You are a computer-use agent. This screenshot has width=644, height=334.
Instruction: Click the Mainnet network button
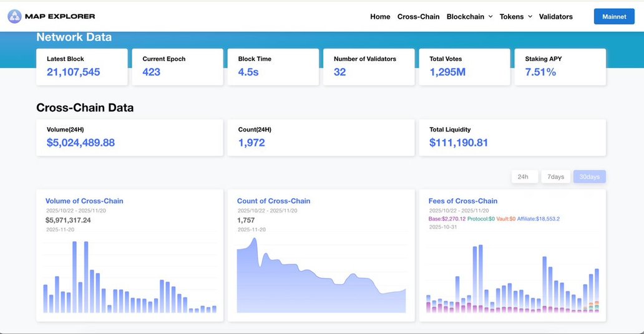click(613, 17)
